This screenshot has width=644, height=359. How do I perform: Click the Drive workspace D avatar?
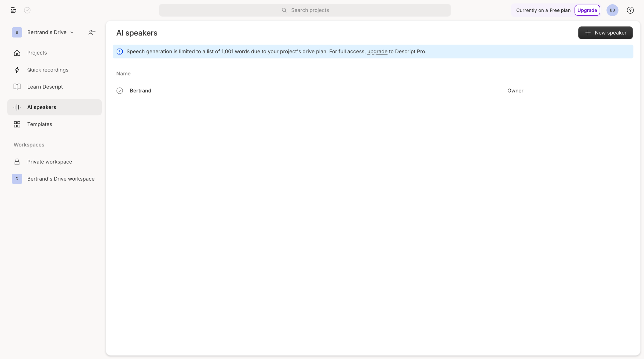[x=17, y=179]
